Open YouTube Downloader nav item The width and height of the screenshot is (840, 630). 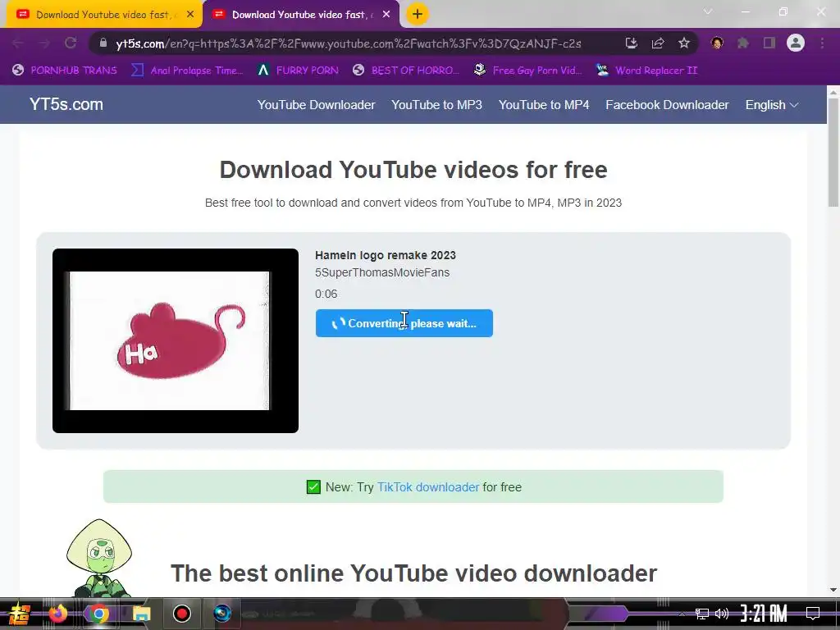click(316, 105)
